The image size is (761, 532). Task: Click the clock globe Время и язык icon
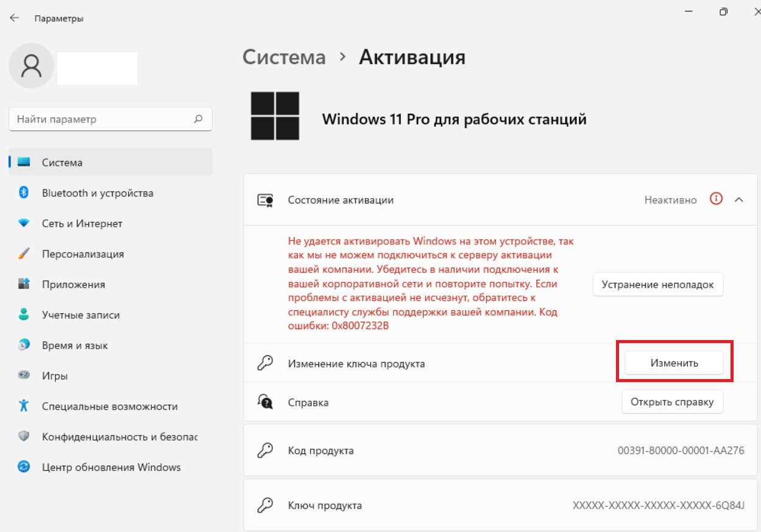point(24,345)
